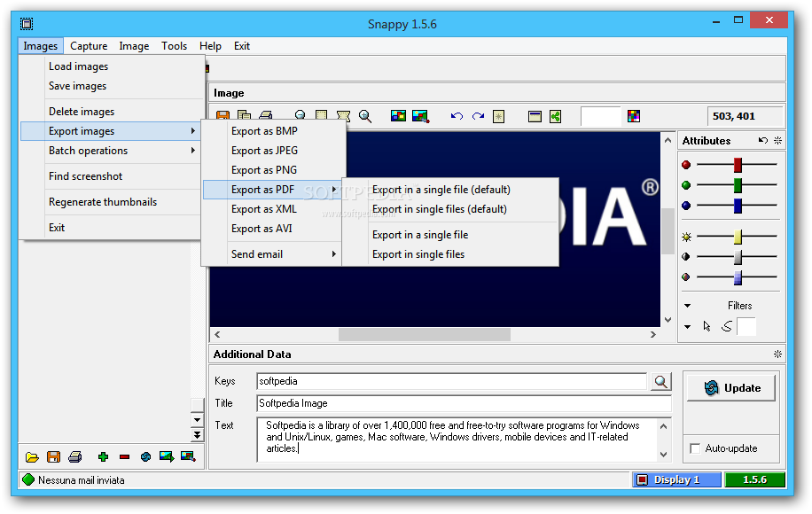Expand the Batch operations submenu

coord(109,151)
